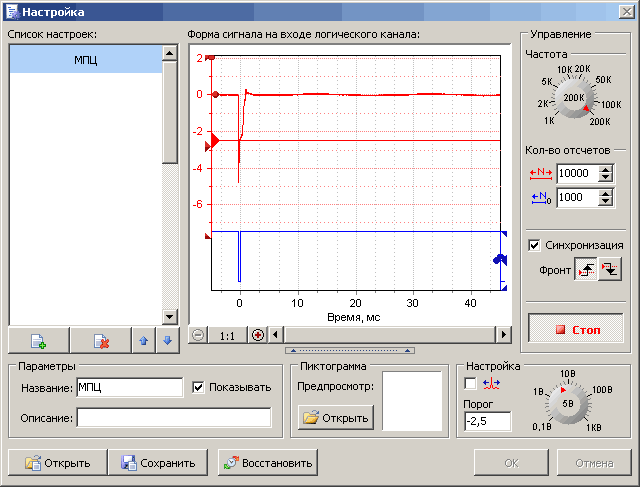Disable the Синхронизация checkbox

pyautogui.click(x=534, y=245)
